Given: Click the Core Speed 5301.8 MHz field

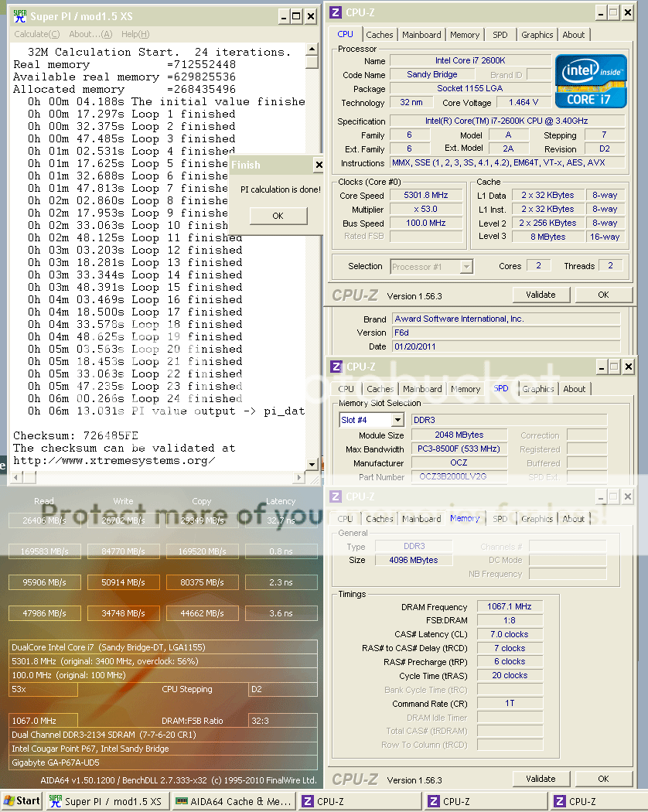Looking at the screenshot, I should 426,195.
